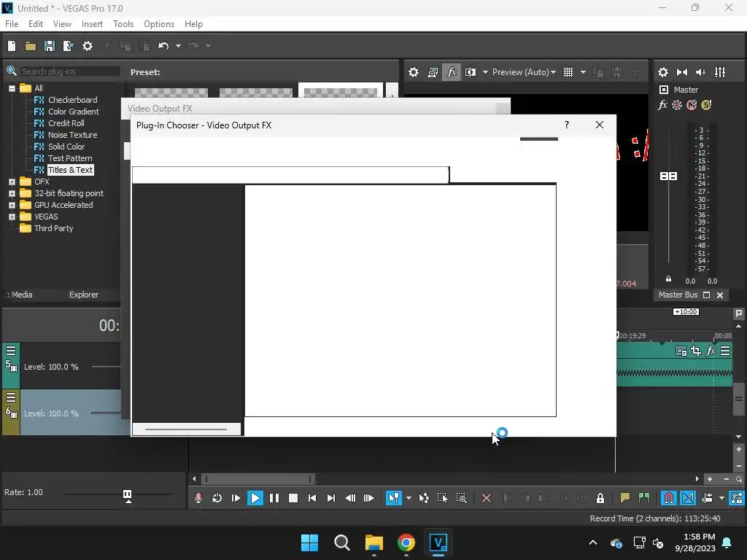Image resolution: width=747 pixels, height=560 pixels.
Task: Select the Zoom edit tool magnifier
Action: click(x=461, y=498)
